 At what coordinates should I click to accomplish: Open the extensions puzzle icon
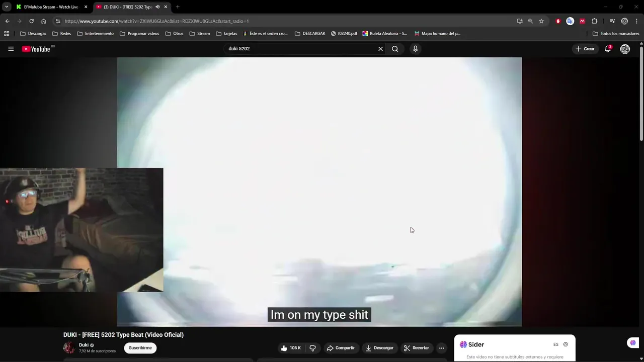[594, 21]
